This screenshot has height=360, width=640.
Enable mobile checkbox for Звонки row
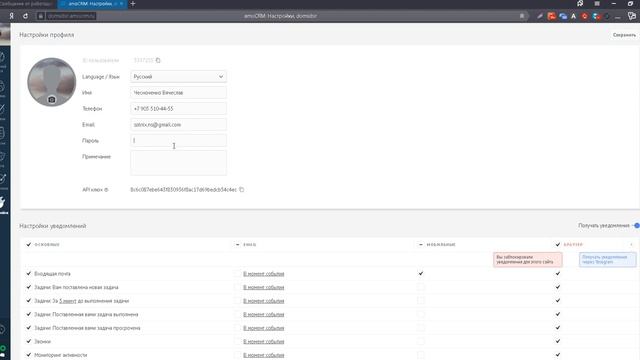(421, 341)
